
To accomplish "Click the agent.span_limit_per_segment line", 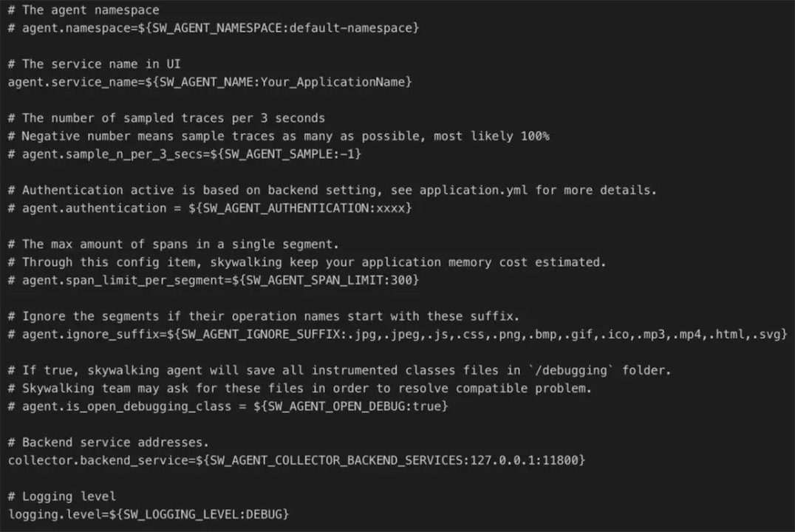I will point(213,280).
